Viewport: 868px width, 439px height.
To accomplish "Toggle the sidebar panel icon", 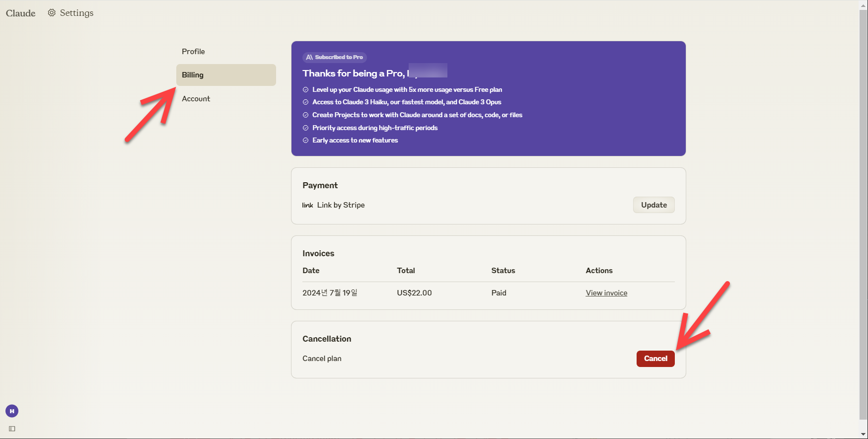I will coord(12,429).
